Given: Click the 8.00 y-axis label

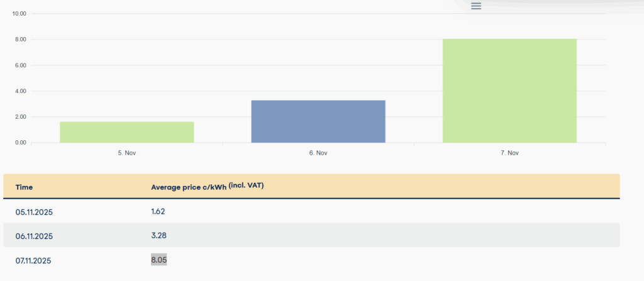Looking at the screenshot, I should coord(19,40).
